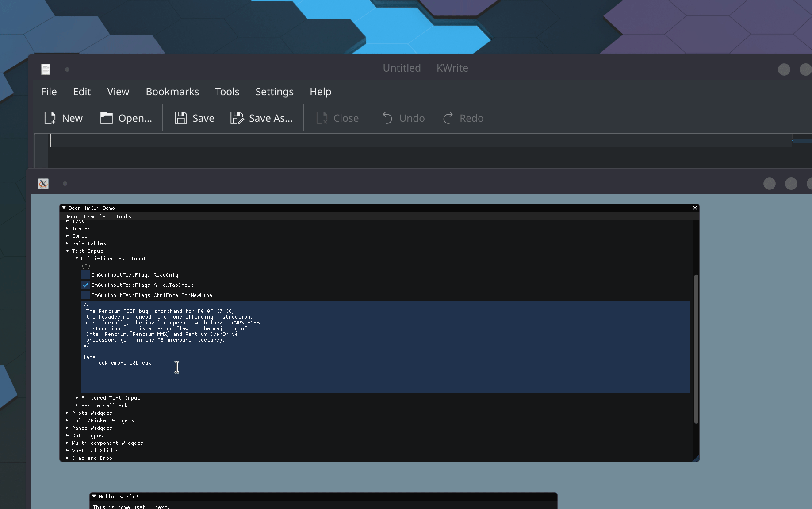This screenshot has width=812, height=509.
Task: Close the Dear ImGui Demo window
Action: click(x=695, y=208)
